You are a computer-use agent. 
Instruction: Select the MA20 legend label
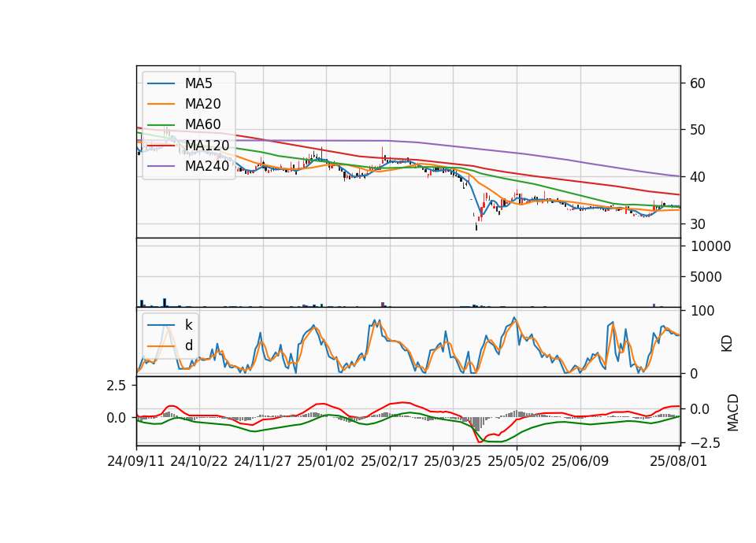202,104
